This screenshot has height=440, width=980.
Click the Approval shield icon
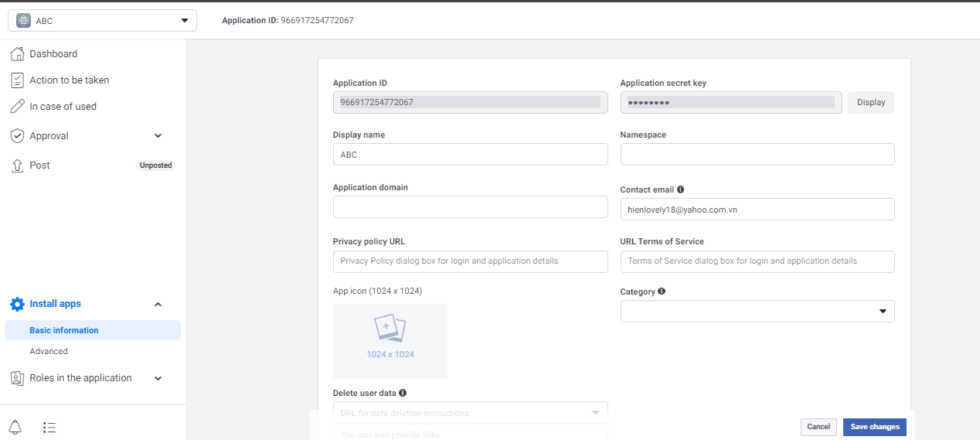(17, 136)
